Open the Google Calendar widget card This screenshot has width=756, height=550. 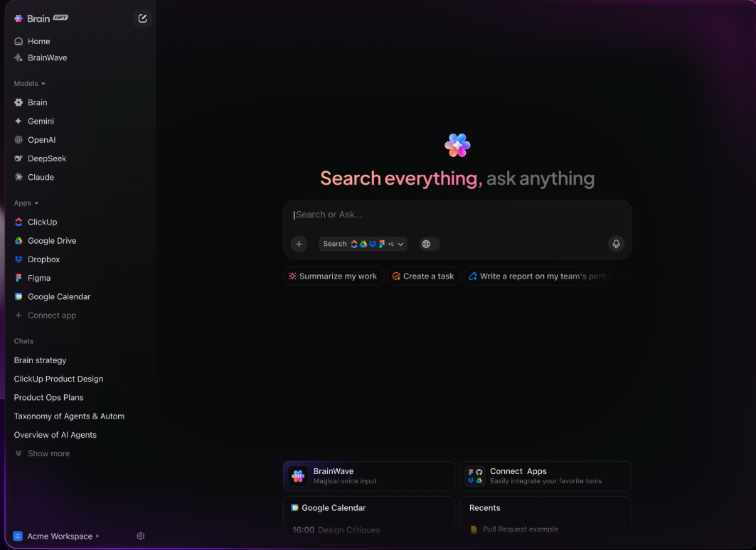click(369, 515)
